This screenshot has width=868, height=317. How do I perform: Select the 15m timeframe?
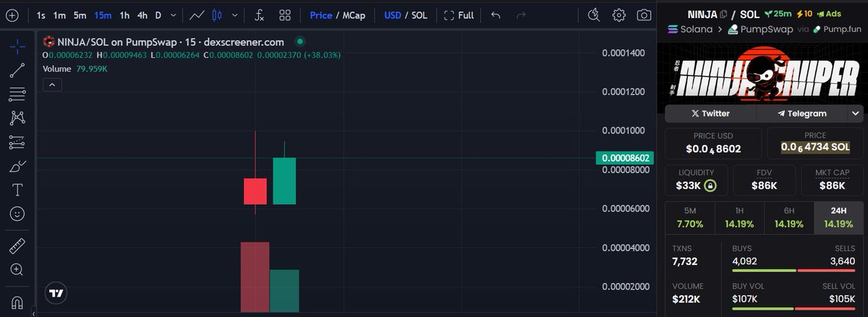click(103, 14)
